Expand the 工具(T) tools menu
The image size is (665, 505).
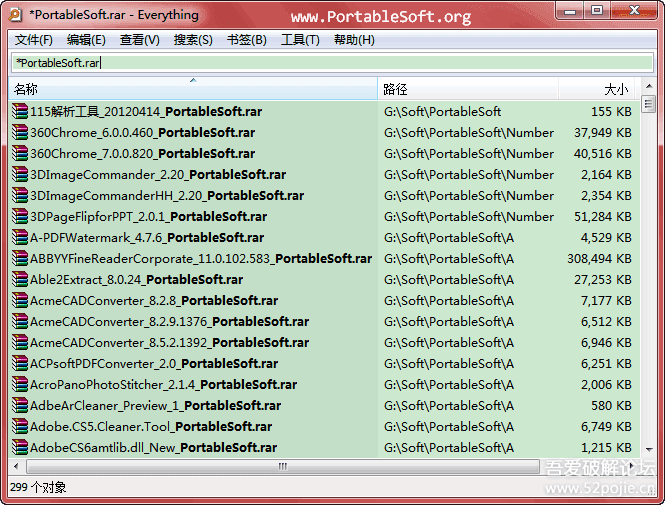coord(300,40)
